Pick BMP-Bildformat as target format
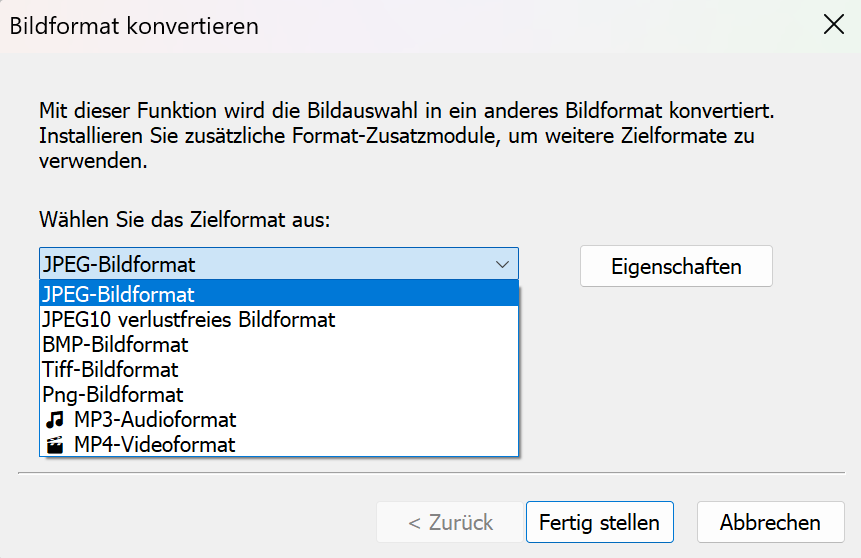Image resolution: width=861 pixels, height=558 pixels. [x=115, y=345]
